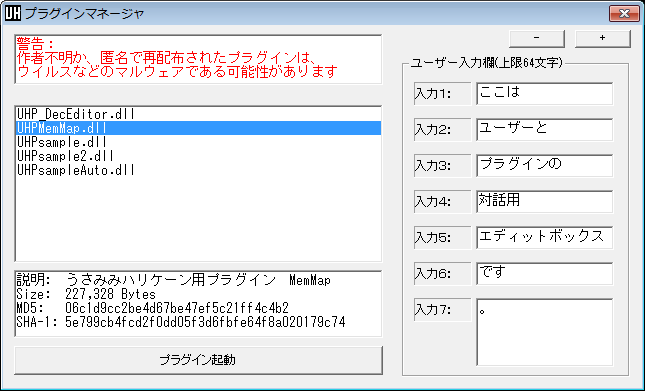Select UHP_DecEditor.dll in the plugin list

coord(198,114)
